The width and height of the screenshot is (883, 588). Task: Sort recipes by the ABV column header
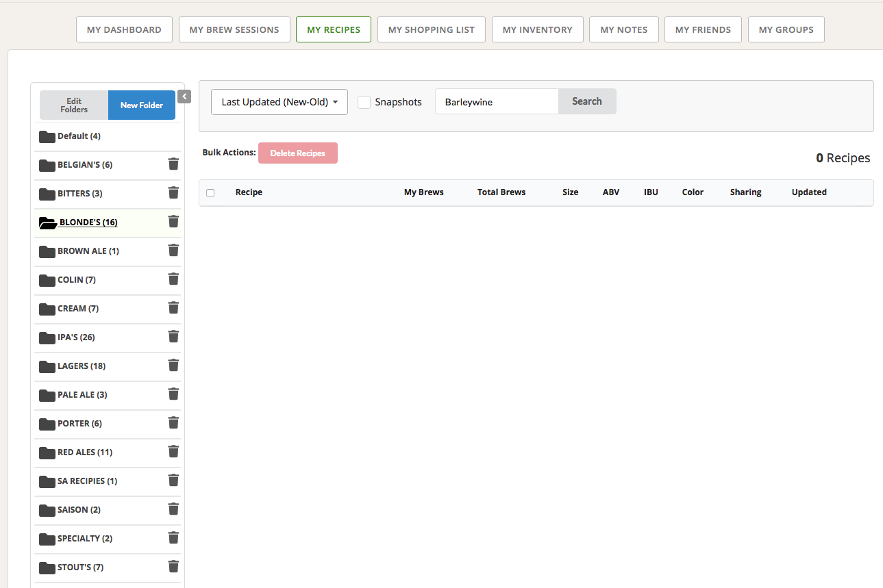pyautogui.click(x=610, y=192)
